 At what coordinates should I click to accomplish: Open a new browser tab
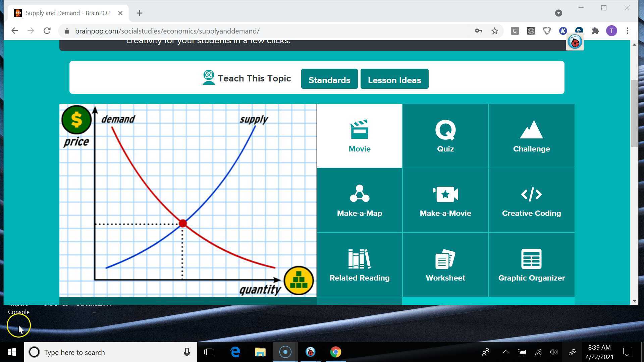pyautogui.click(x=140, y=13)
